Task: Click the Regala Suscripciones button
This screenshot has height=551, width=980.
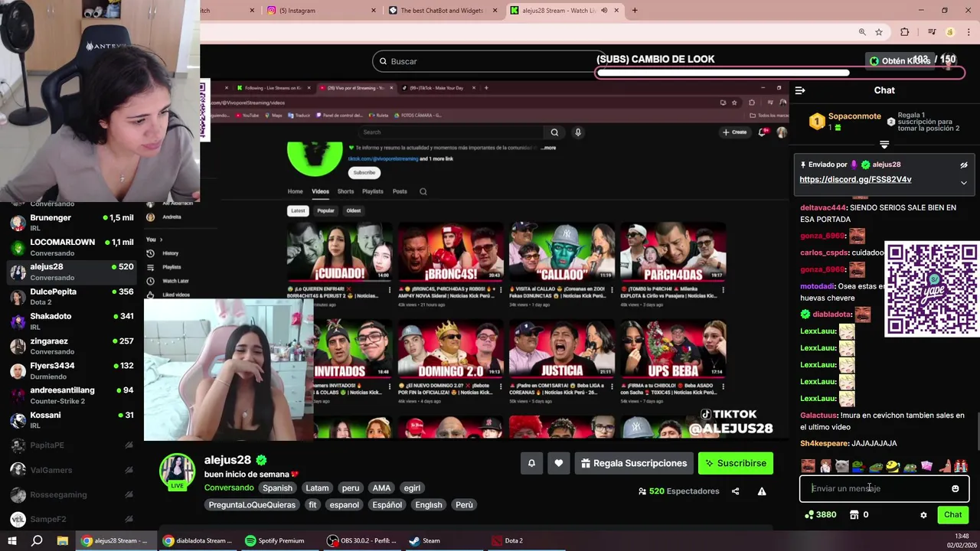Action: [634, 463]
